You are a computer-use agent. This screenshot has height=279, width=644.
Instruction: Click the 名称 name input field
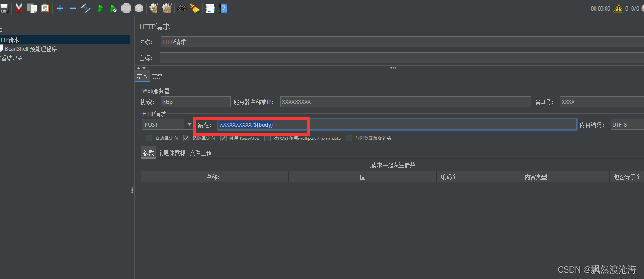click(x=402, y=42)
